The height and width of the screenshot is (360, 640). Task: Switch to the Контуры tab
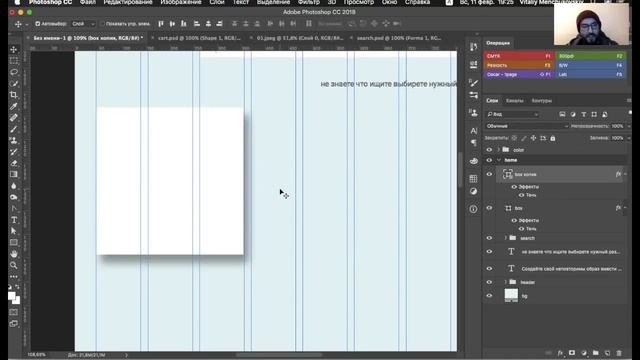click(x=542, y=101)
